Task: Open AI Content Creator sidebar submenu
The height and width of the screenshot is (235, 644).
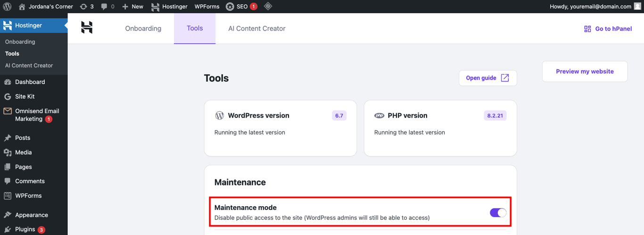Action: pyautogui.click(x=29, y=66)
